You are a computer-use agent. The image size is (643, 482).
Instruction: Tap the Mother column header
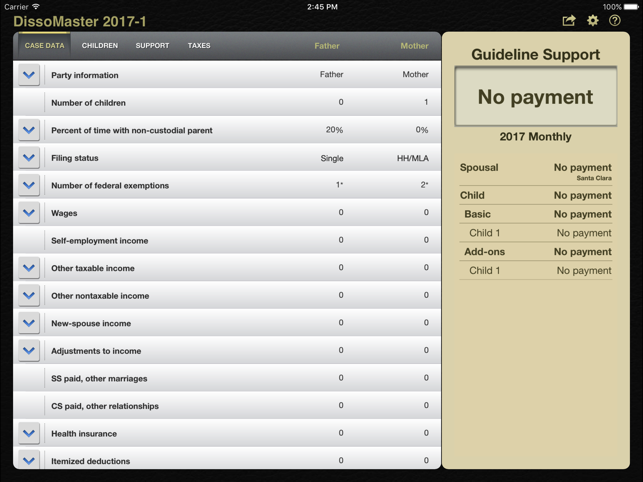(414, 46)
